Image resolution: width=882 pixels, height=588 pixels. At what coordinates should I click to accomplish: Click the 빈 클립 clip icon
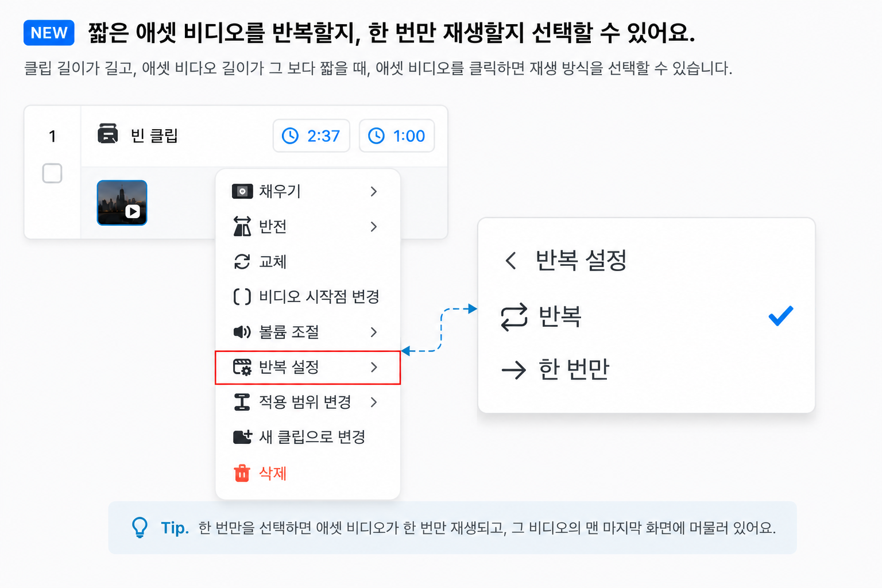(107, 133)
